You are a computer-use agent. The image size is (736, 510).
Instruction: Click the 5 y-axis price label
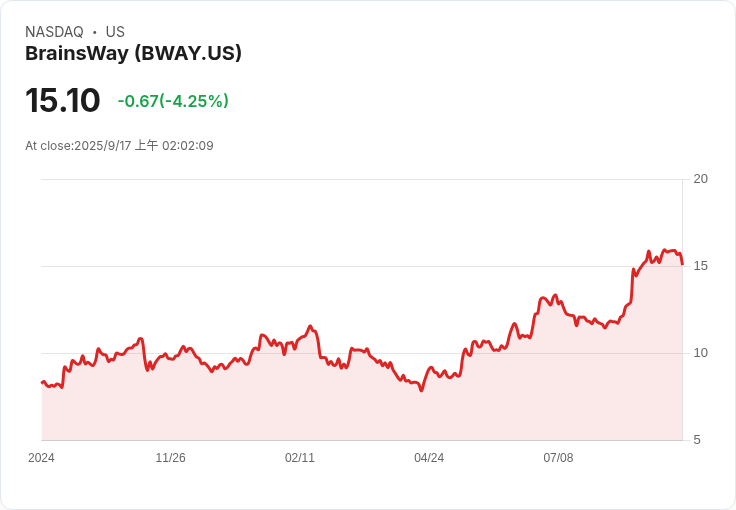click(697, 440)
